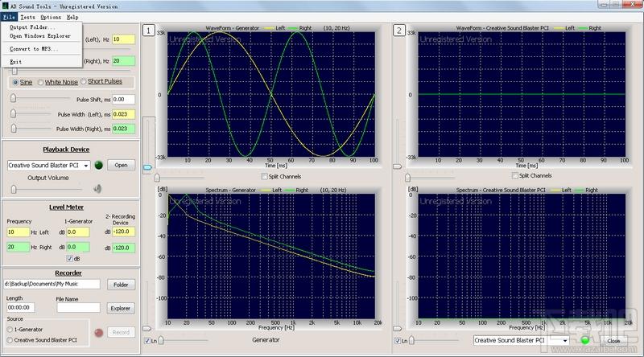This screenshot has height=357, width=644.
Task: Click generator waveform vertical zoom slider handle
Action: pos(147,167)
